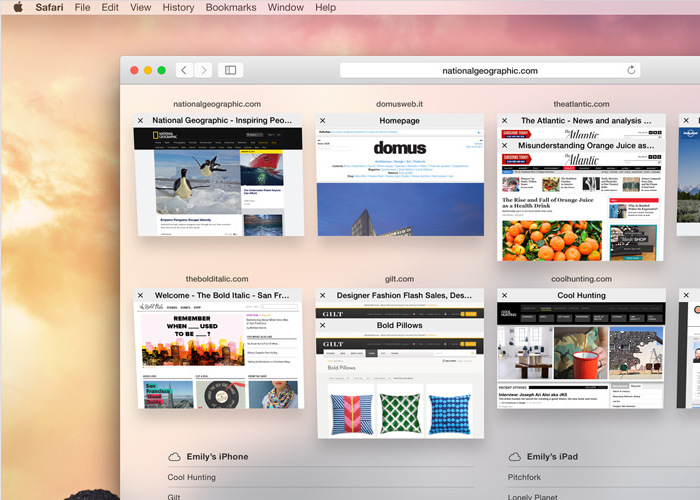Open the View menu
700x500 pixels.
click(140, 8)
